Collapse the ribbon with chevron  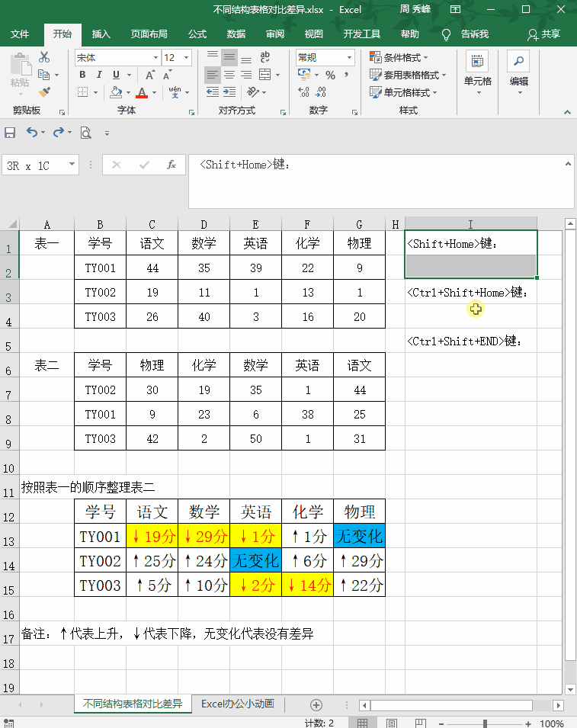pos(567,112)
